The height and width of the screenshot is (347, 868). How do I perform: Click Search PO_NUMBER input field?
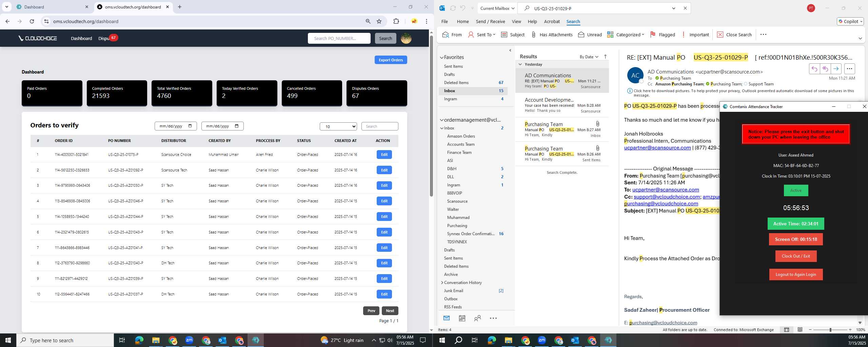tap(339, 38)
